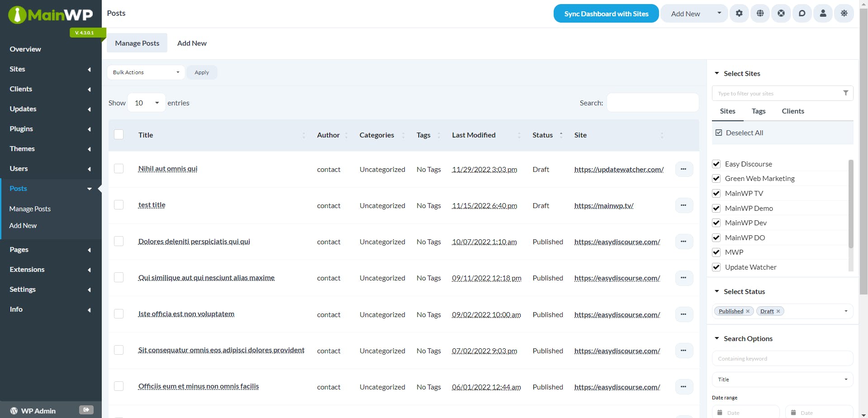Toggle the sun light-mode icon
This screenshot has height=418, width=868.
click(844, 14)
